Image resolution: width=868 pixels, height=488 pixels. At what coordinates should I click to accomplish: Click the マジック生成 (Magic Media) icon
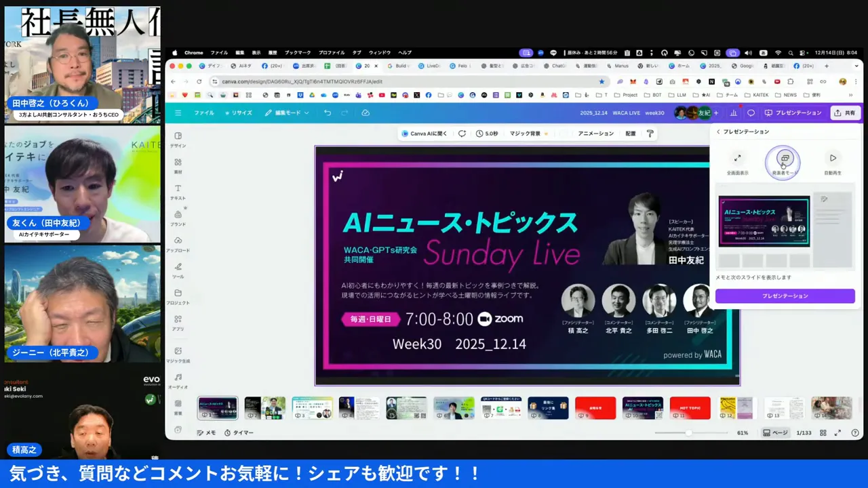click(x=178, y=354)
